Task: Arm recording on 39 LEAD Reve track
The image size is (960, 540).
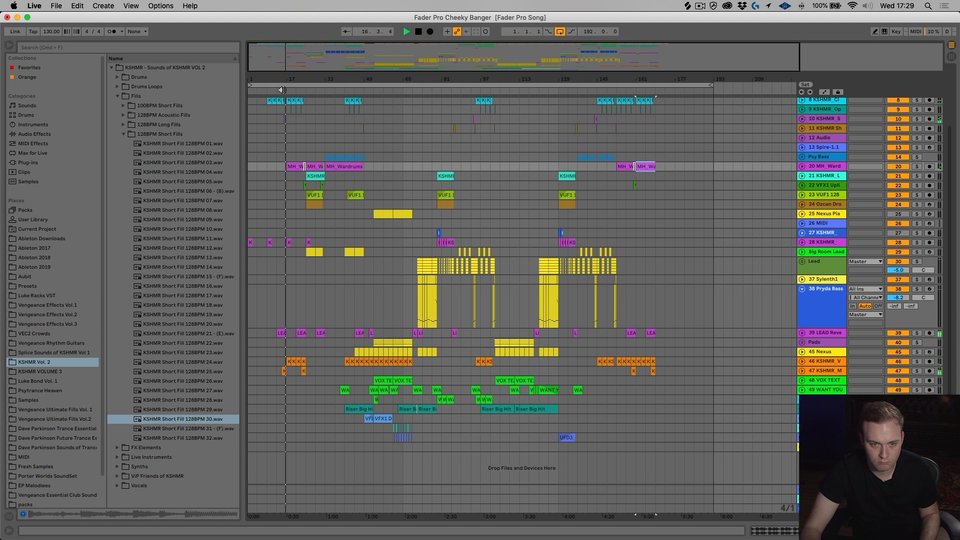Action: [x=929, y=333]
